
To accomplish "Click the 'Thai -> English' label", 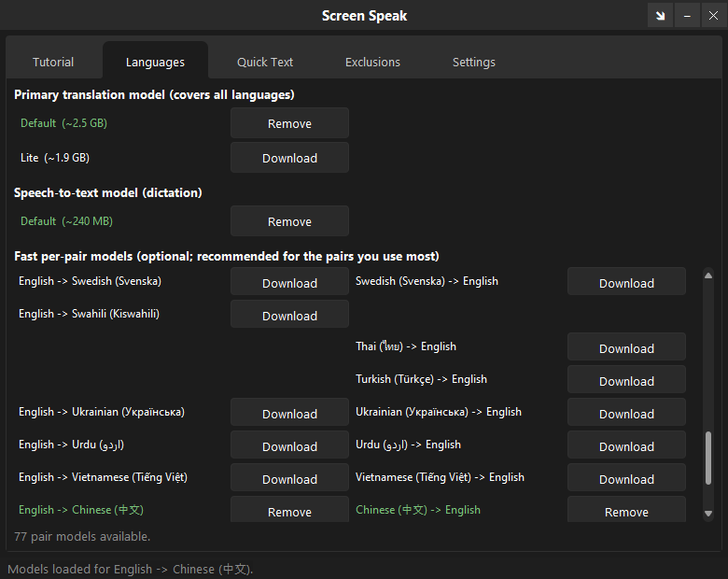I will tap(406, 346).
